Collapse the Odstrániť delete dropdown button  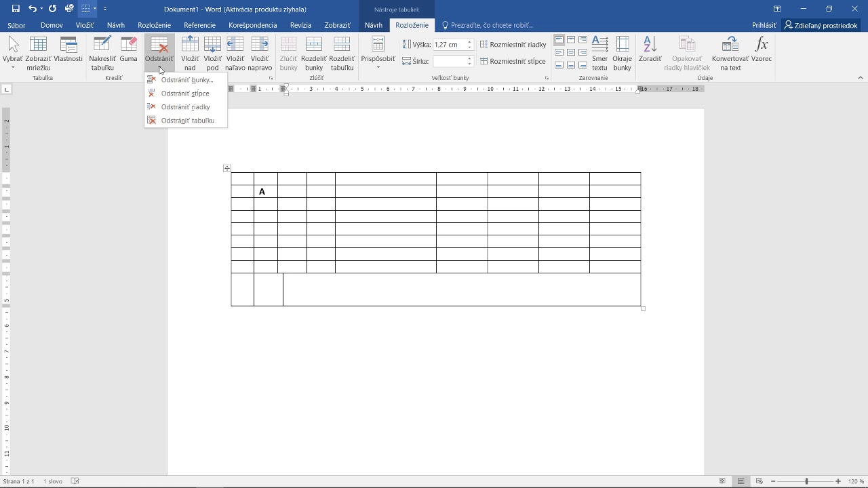159,54
